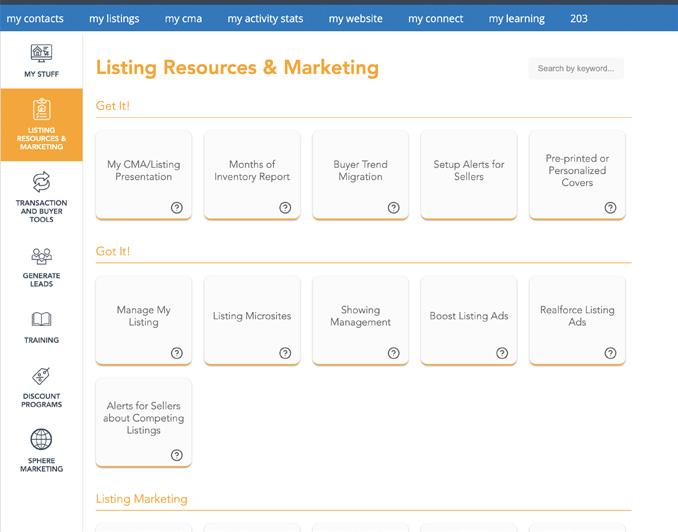
Task: Open the Sphere Marketing globe icon
Action: click(x=41, y=440)
